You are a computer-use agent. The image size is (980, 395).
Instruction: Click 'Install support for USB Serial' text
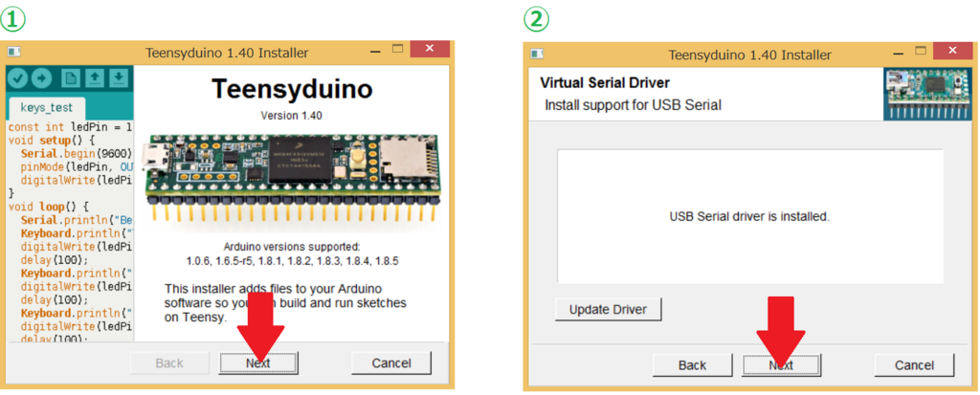(x=634, y=105)
